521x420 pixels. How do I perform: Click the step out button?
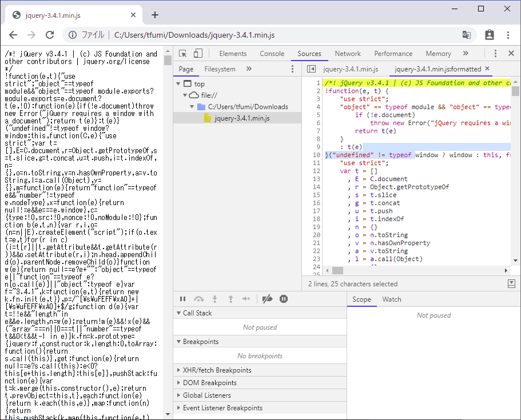pos(230,299)
